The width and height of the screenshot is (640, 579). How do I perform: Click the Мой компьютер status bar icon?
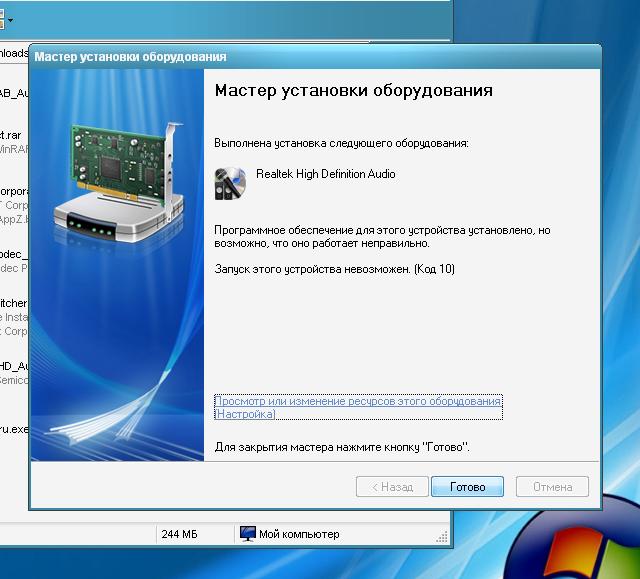click(248, 534)
